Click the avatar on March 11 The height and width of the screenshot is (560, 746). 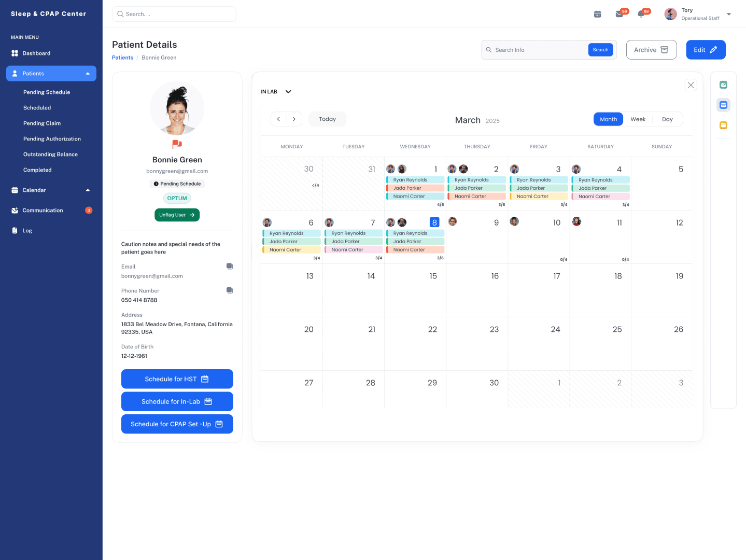point(576,221)
